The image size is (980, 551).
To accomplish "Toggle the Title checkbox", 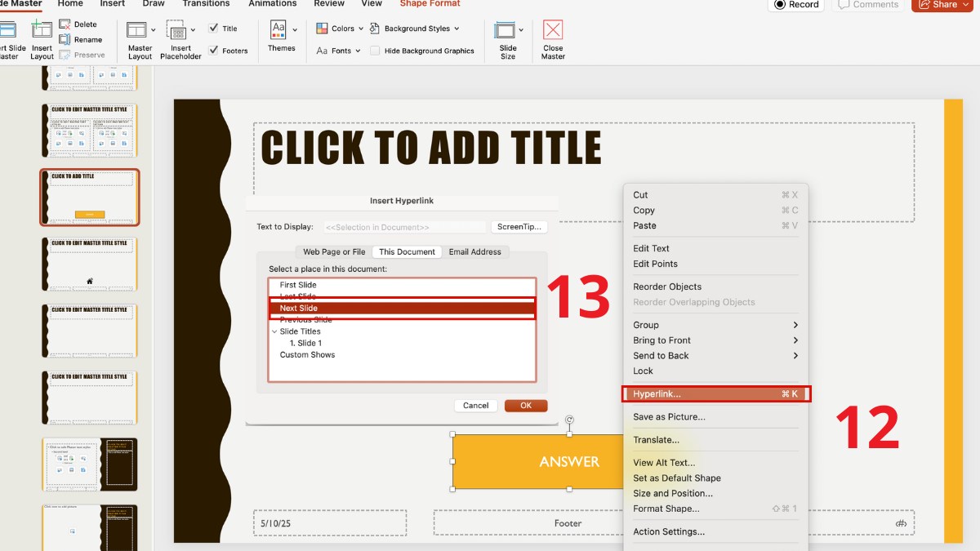I will click(213, 29).
